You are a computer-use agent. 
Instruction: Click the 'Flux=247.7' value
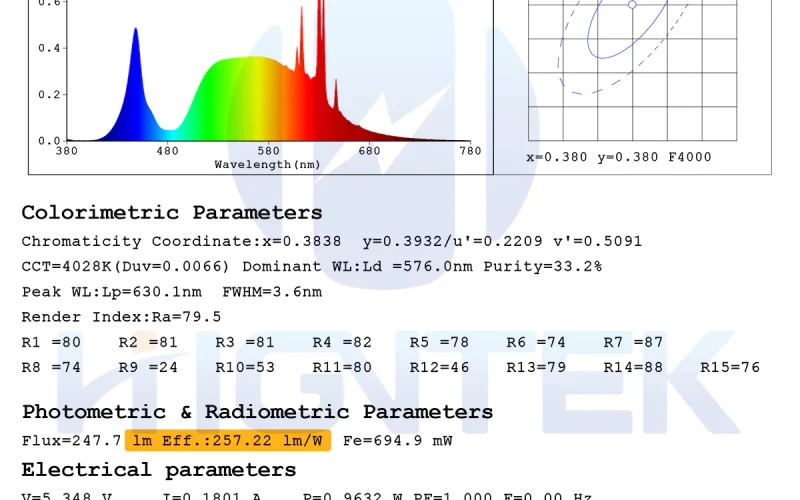[x=71, y=441]
